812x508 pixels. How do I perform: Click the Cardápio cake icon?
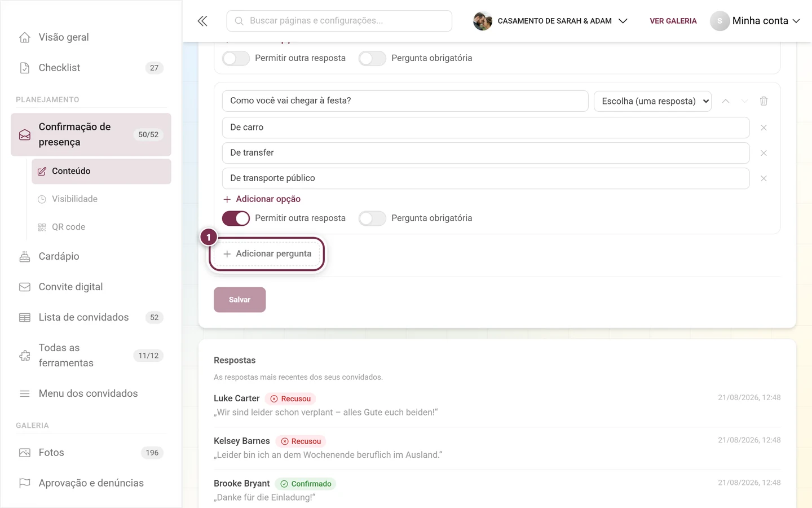[25, 256]
